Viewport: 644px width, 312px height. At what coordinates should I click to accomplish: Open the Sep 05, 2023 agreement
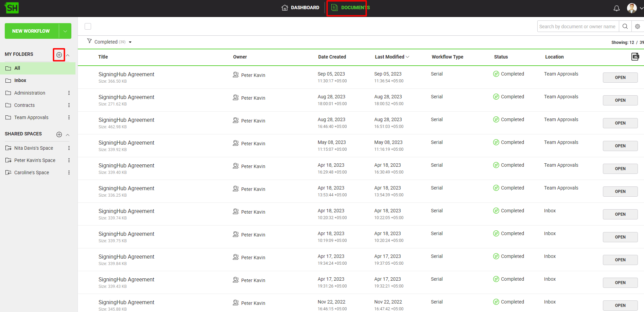[620, 78]
